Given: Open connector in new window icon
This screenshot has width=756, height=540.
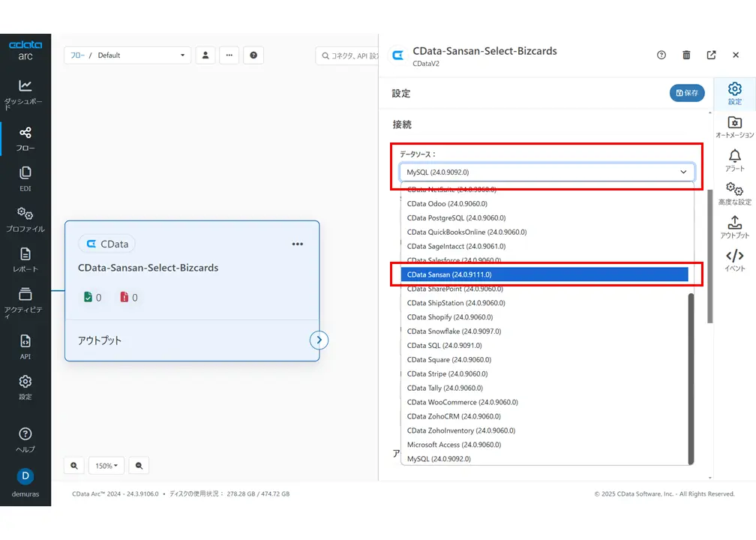Looking at the screenshot, I should click(x=711, y=55).
